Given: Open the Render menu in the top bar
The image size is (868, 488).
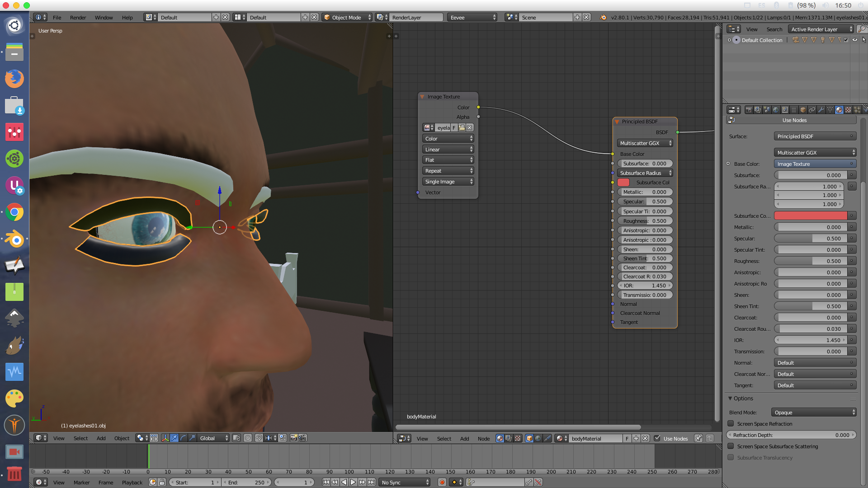Looking at the screenshot, I should 78,18.
